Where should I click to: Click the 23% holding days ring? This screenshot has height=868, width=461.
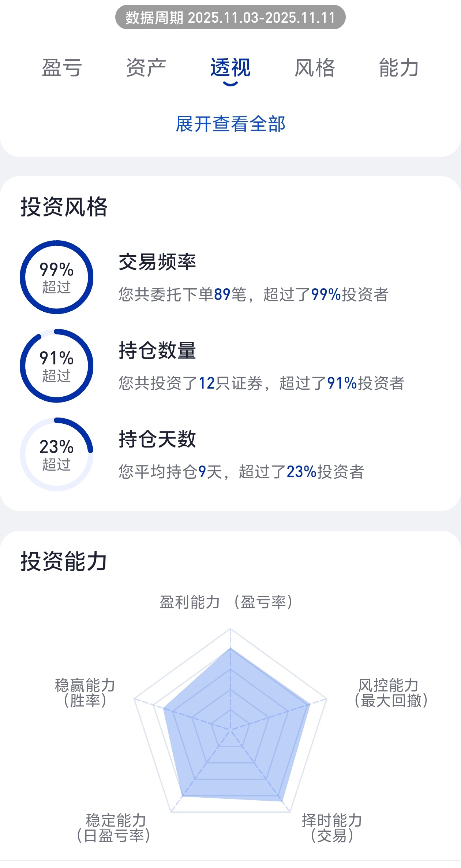click(x=57, y=455)
